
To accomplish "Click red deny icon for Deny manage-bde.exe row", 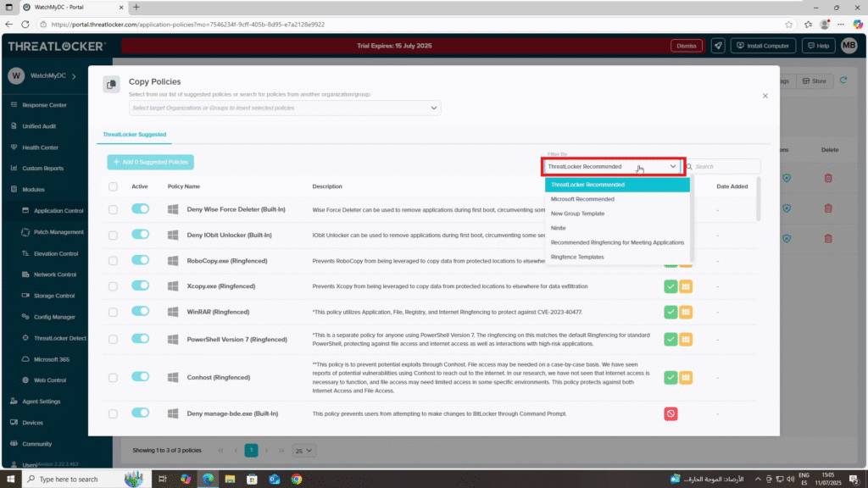I will pos(670,413).
